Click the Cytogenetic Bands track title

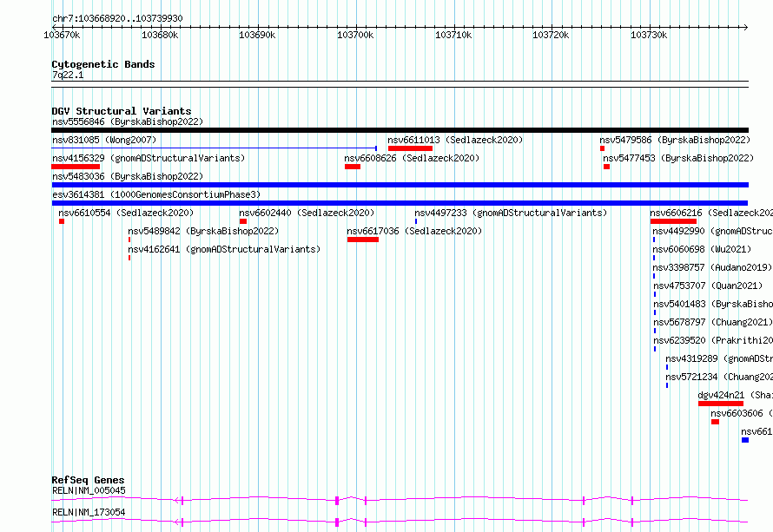pyautogui.click(x=103, y=64)
